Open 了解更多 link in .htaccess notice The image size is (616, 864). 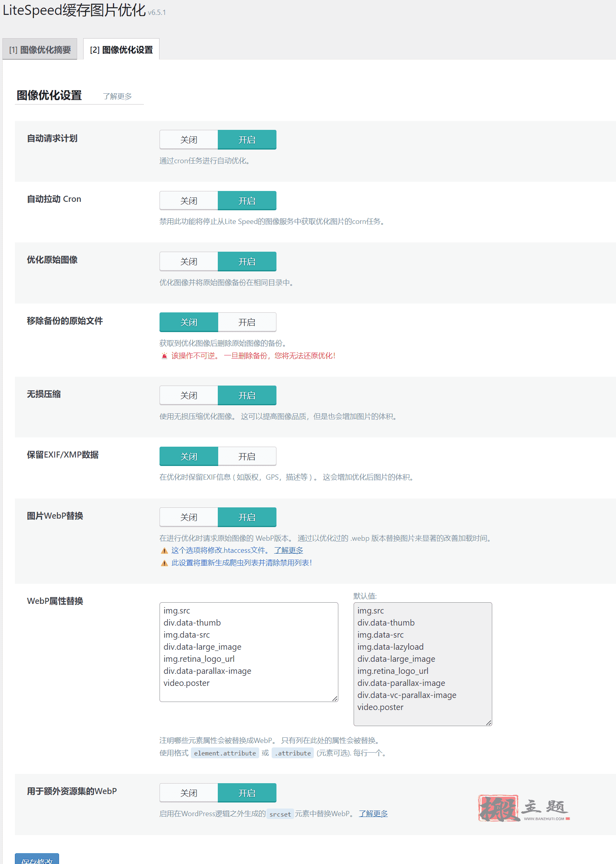(x=289, y=550)
